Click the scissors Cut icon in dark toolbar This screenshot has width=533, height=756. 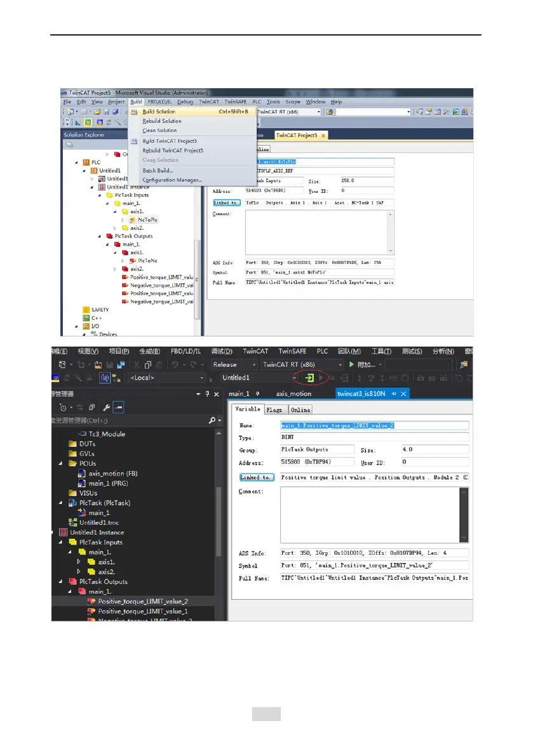point(137,365)
